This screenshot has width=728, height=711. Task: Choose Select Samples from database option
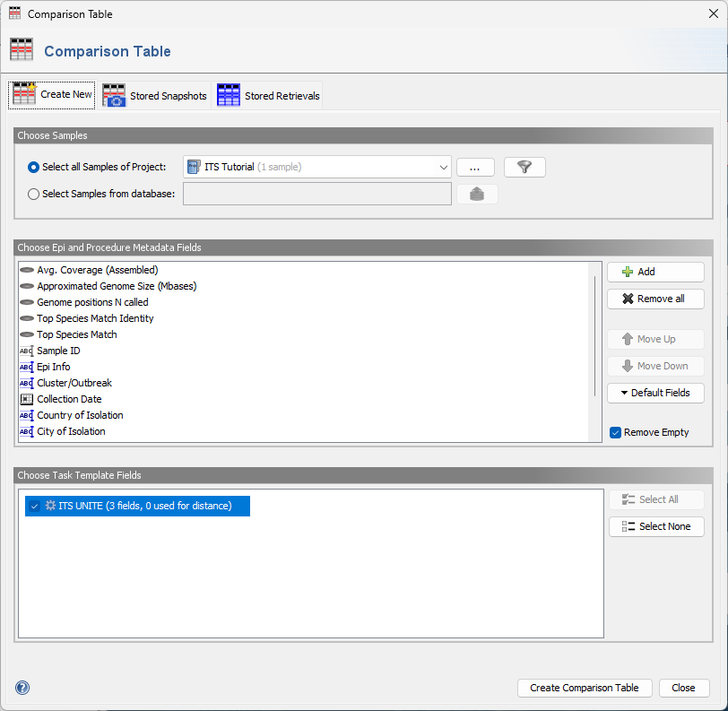point(33,194)
